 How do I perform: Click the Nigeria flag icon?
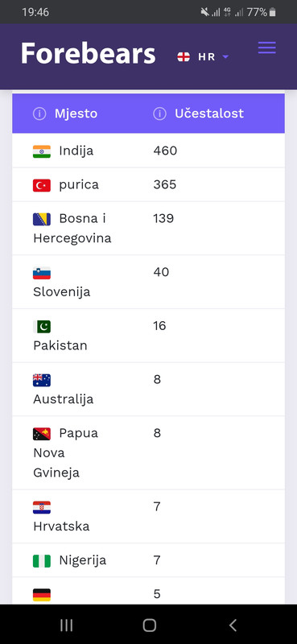coord(42,561)
